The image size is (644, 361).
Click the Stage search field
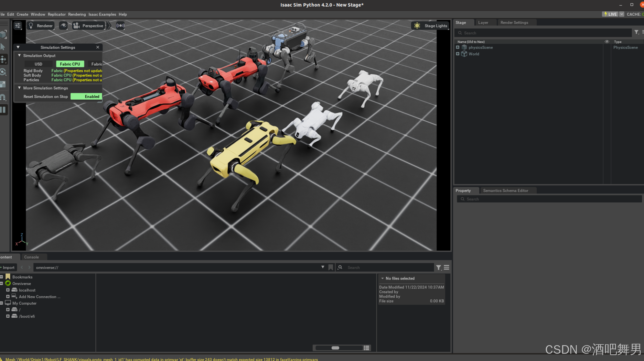click(x=544, y=33)
